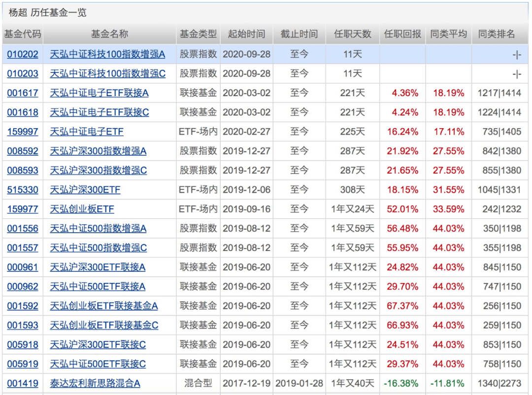Open 天弘中证科技100指数增强C fund page
This screenshot has height=395, width=532.
[x=108, y=73]
